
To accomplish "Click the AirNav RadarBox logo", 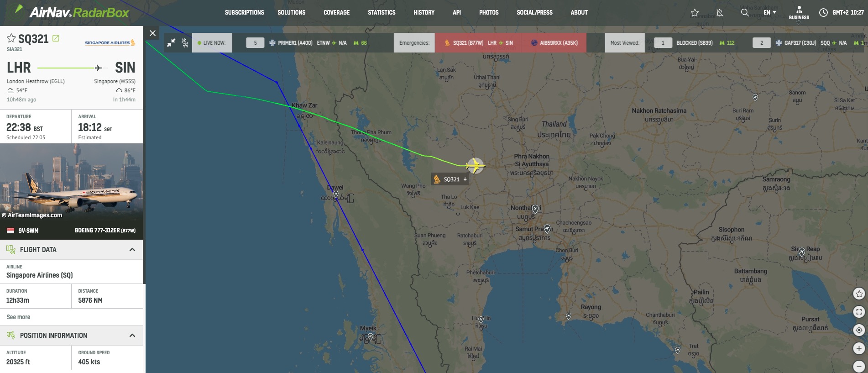I will (71, 11).
